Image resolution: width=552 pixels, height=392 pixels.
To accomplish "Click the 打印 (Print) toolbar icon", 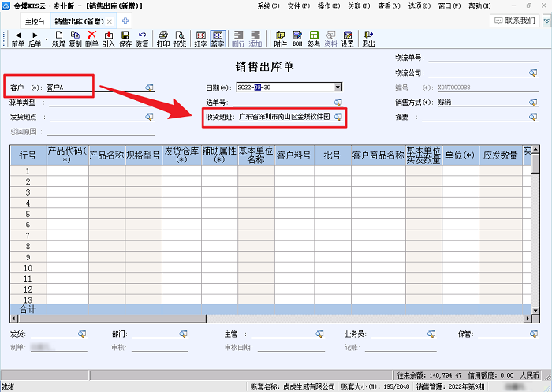I will (x=163, y=39).
